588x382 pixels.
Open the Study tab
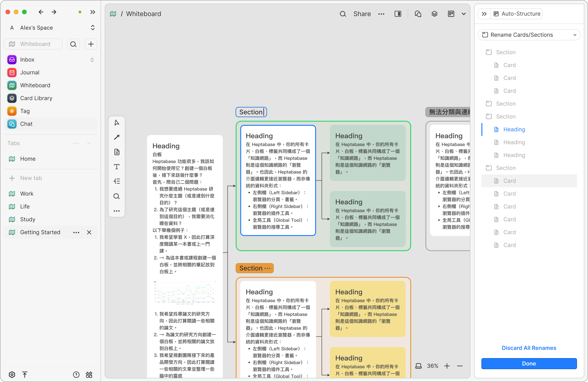pyautogui.click(x=28, y=219)
